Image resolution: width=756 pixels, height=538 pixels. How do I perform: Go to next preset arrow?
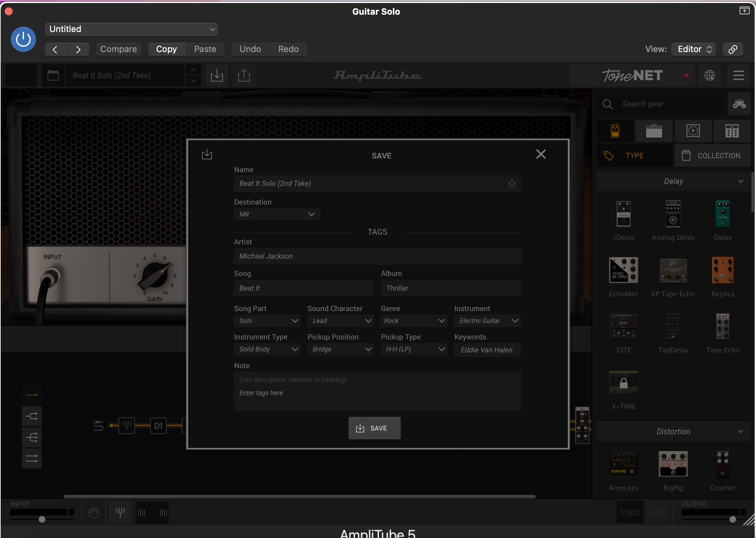coord(78,49)
